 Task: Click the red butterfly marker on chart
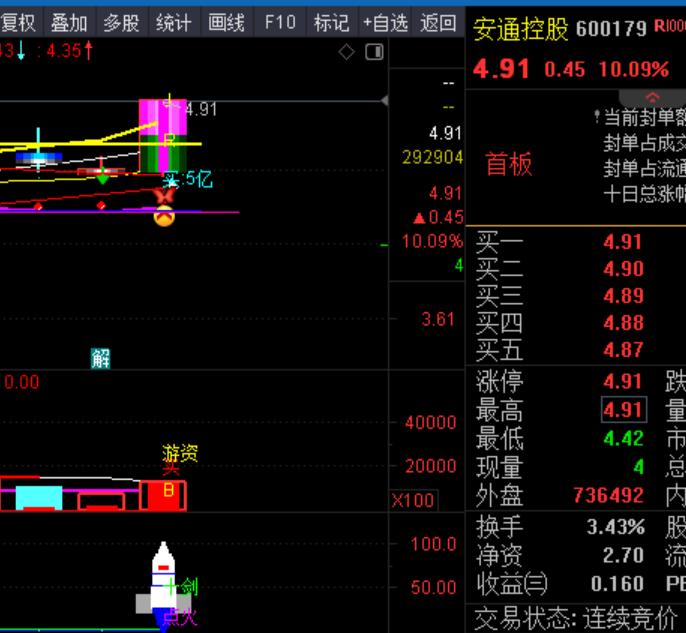(x=164, y=196)
